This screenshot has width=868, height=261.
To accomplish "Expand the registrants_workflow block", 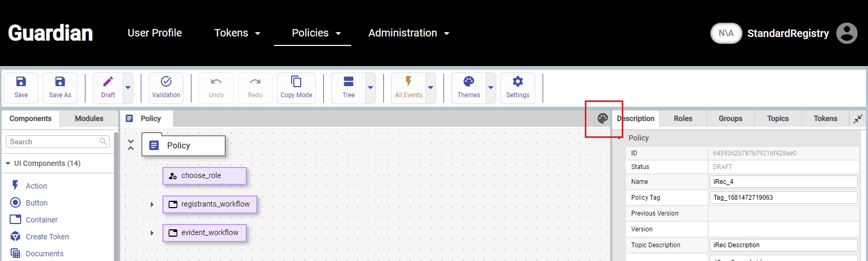I will tap(152, 204).
